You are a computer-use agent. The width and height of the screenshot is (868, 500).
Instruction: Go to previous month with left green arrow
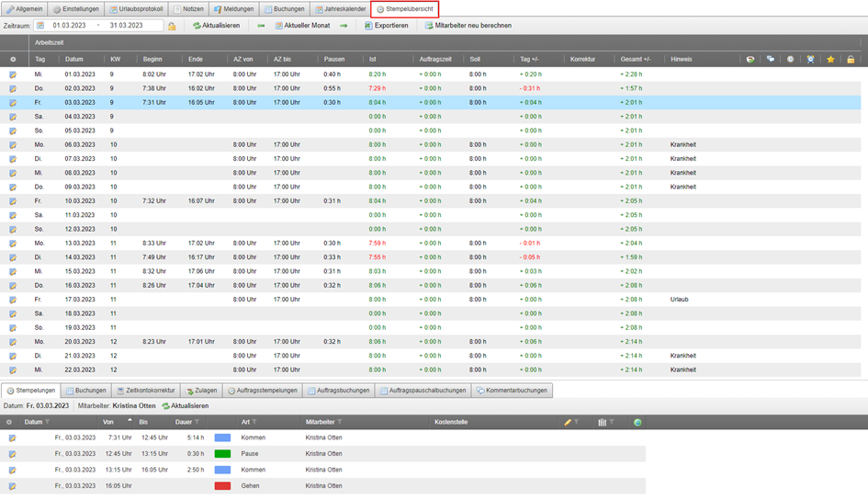click(x=261, y=26)
